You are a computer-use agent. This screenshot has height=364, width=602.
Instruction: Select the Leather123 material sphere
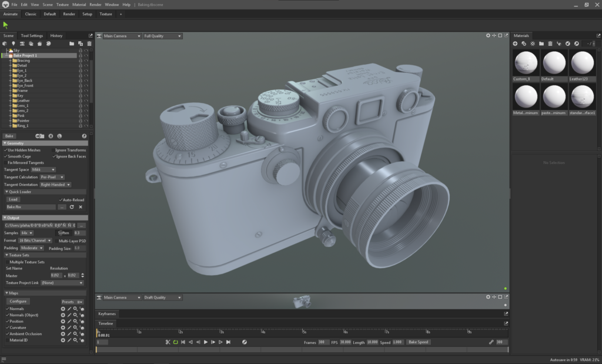tap(583, 62)
